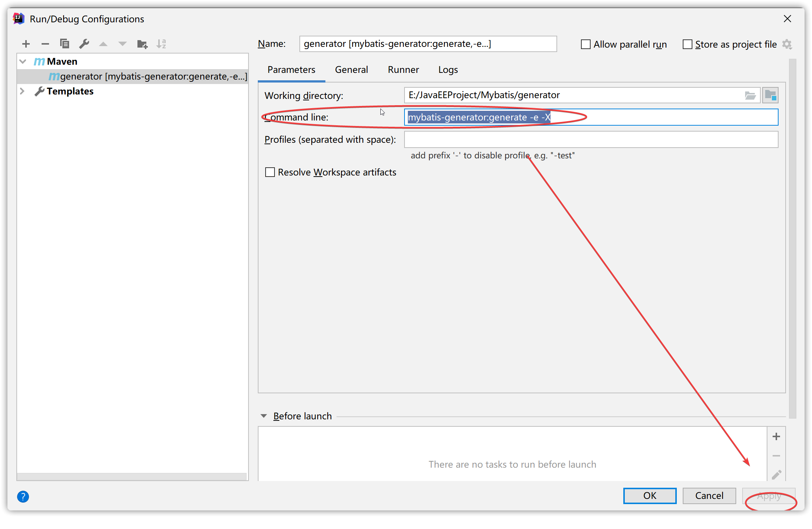Collapse the Before launch section
This screenshot has height=529, width=812.
[264, 416]
